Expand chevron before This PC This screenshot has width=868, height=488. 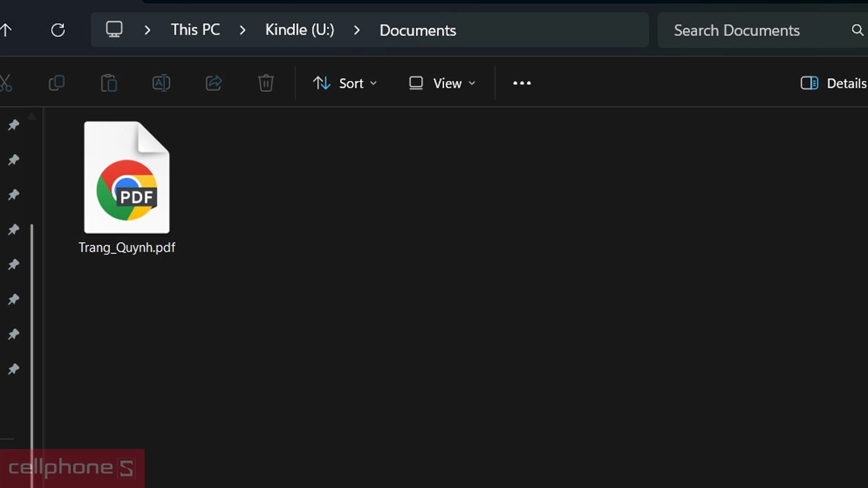click(x=148, y=30)
